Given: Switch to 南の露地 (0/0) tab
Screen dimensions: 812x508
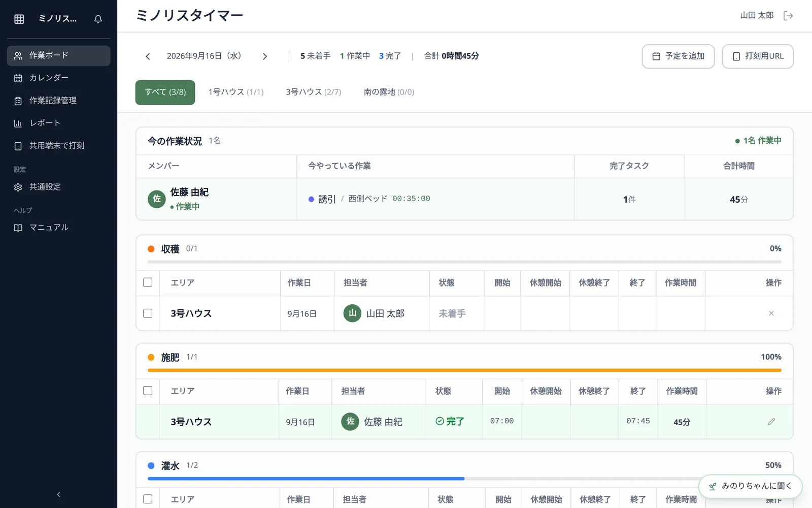Looking at the screenshot, I should [389, 92].
